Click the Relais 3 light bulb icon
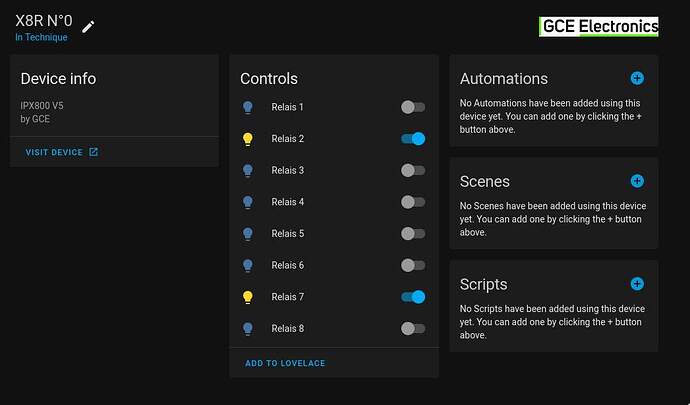This screenshot has width=690, height=405. [x=248, y=171]
